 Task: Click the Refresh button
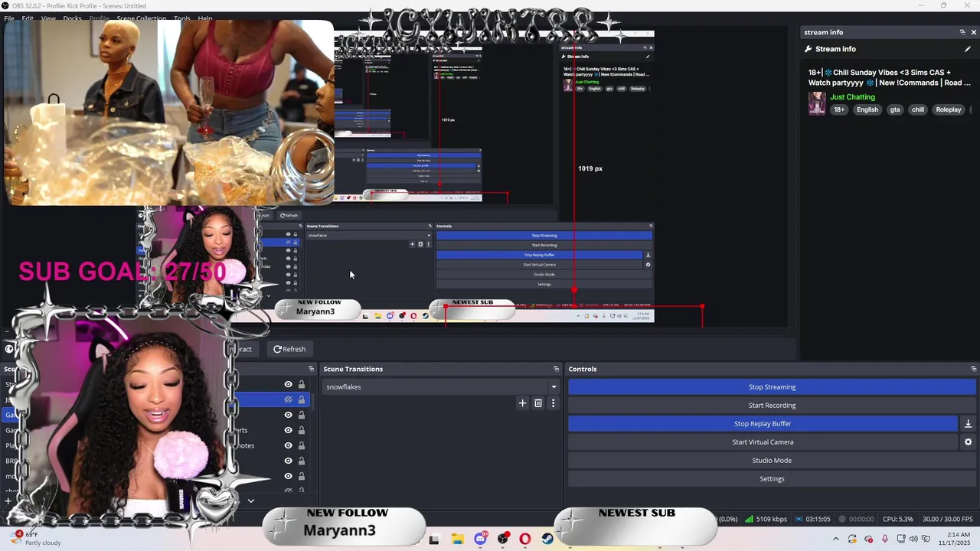289,349
